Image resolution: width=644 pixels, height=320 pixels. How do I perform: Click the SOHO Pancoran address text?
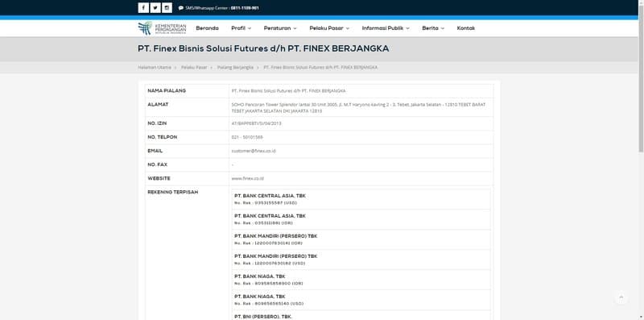[x=358, y=108]
